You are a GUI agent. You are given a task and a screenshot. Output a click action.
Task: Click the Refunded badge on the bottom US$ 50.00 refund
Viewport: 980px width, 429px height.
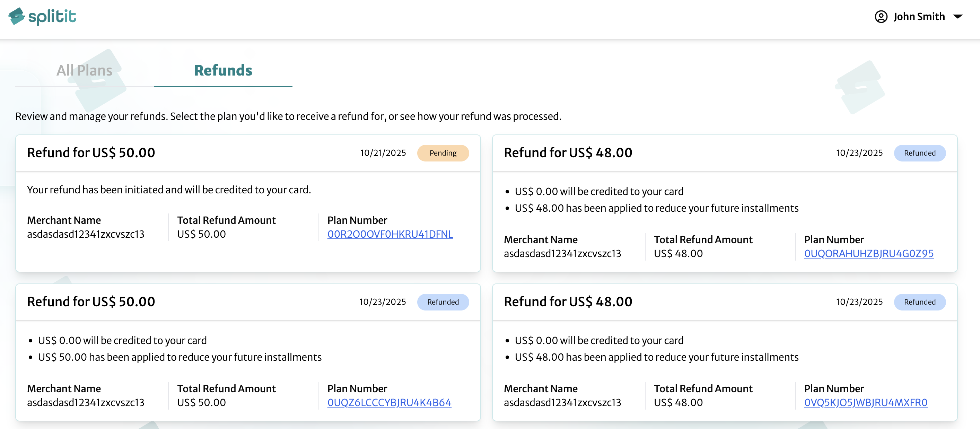click(443, 302)
